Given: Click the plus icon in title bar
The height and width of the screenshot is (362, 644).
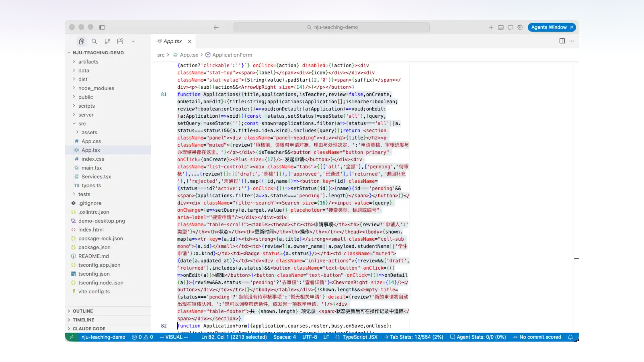Looking at the screenshot, I should point(491,27).
